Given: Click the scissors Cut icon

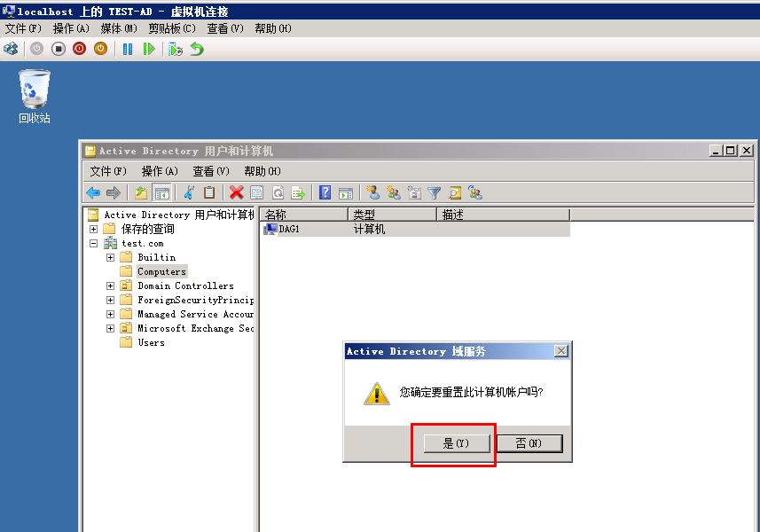Looking at the screenshot, I should click(189, 192).
